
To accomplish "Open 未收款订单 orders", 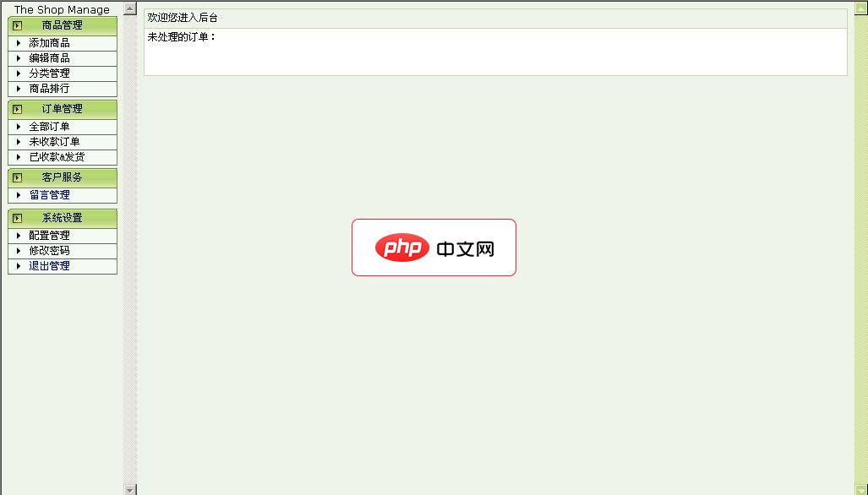I will coord(54,142).
